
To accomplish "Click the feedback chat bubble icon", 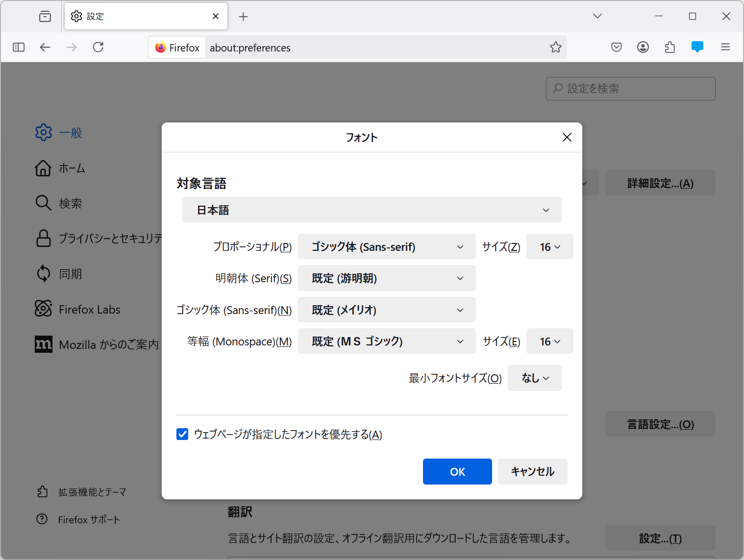I will (x=697, y=47).
